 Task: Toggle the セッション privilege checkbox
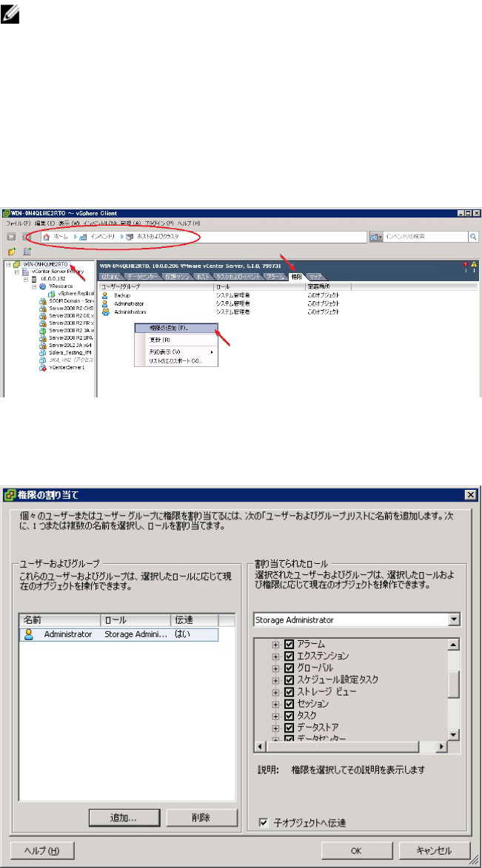coord(289,704)
